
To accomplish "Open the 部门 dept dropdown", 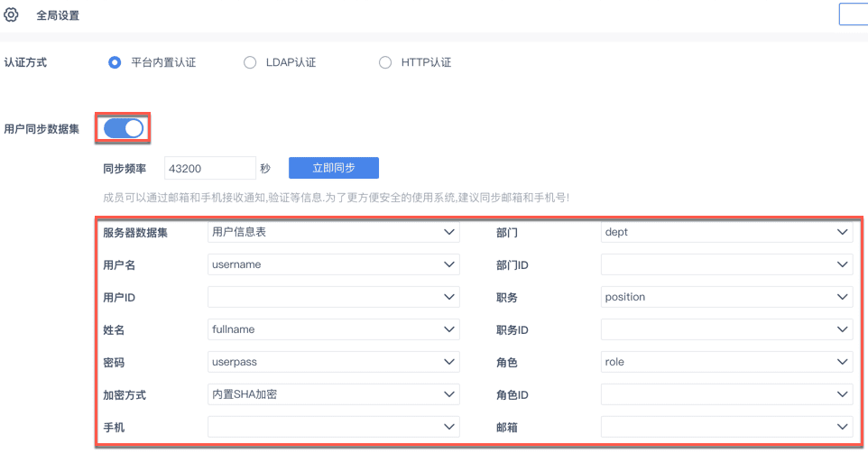I will (x=726, y=232).
